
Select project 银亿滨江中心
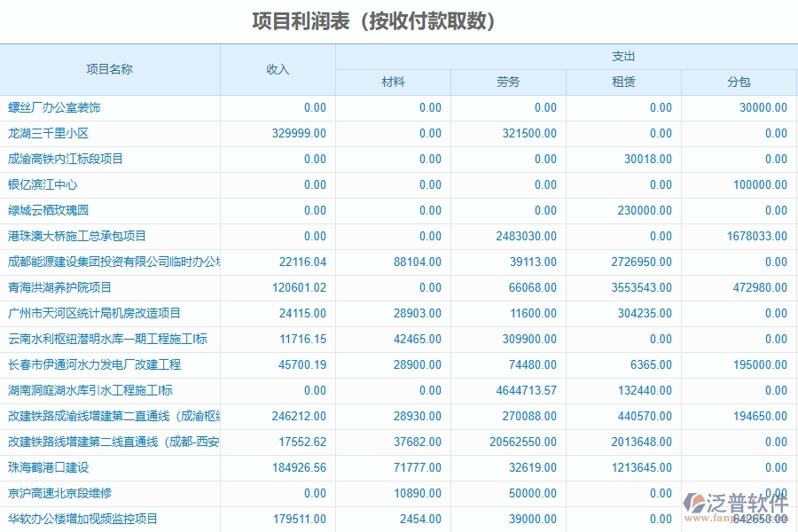pyautogui.click(x=42, y=184)
